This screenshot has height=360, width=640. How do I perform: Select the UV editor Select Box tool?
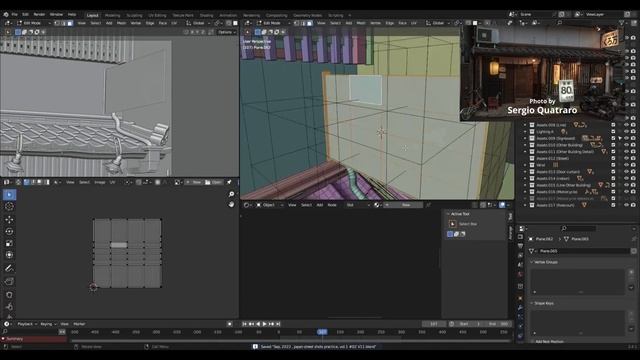coord(9,195)
